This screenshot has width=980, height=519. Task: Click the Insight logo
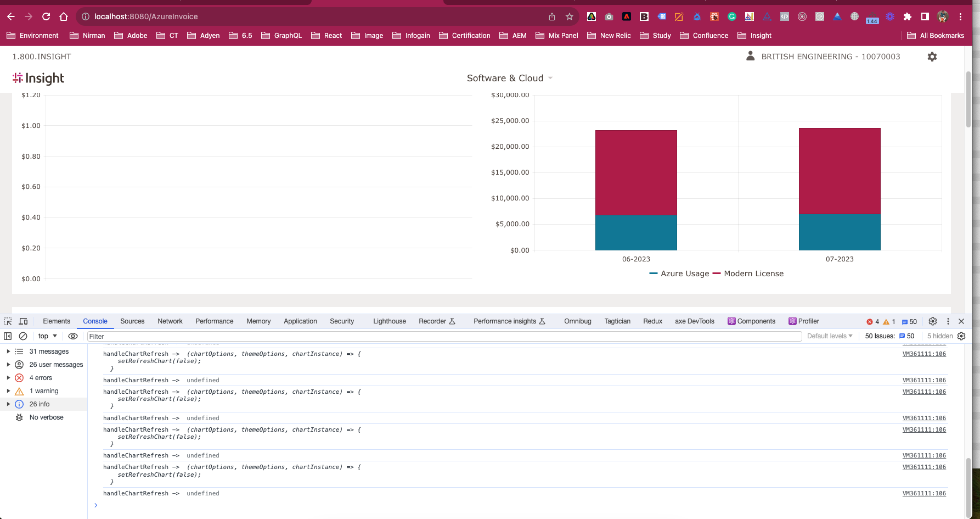pos(38,79)
